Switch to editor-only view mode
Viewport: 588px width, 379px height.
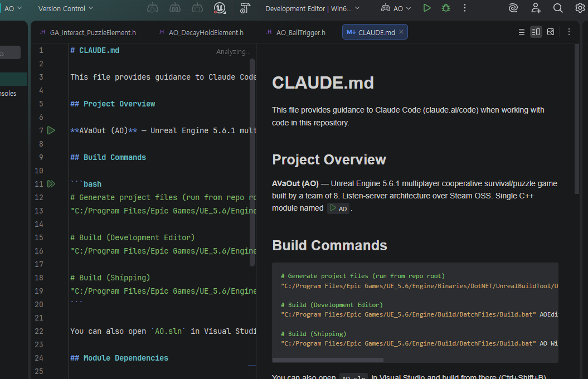[x=521, y=32]
